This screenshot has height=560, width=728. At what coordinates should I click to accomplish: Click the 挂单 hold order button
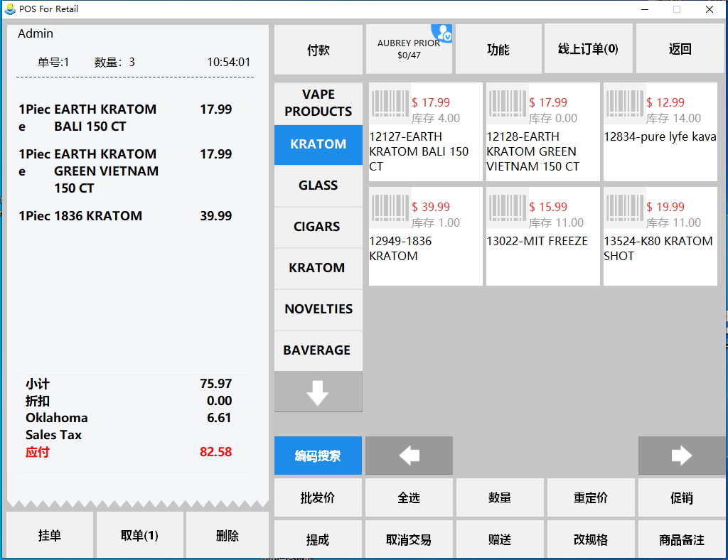pos(50,535)
